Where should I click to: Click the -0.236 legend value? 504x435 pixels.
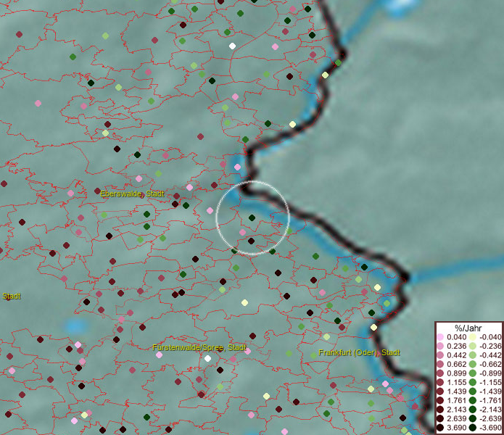pos(490,346)
